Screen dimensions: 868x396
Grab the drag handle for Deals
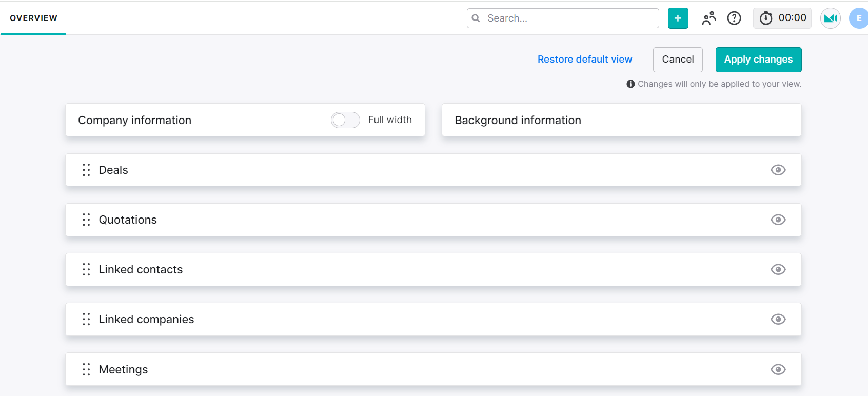pyautogui.click(x=86, y=170)
